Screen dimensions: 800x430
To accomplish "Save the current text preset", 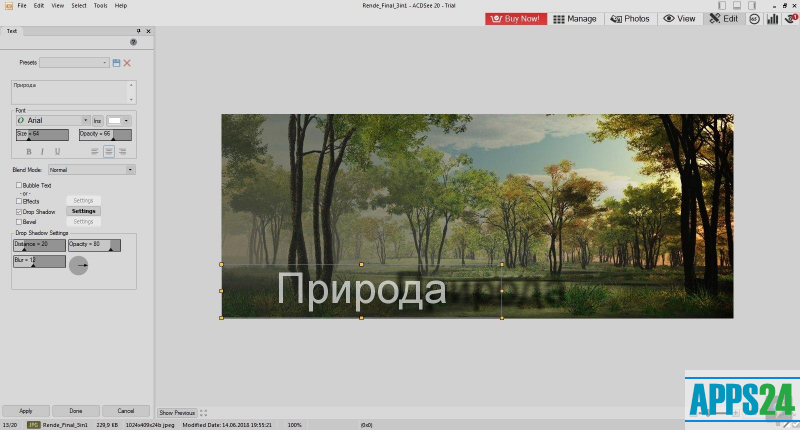I will 117,63.
